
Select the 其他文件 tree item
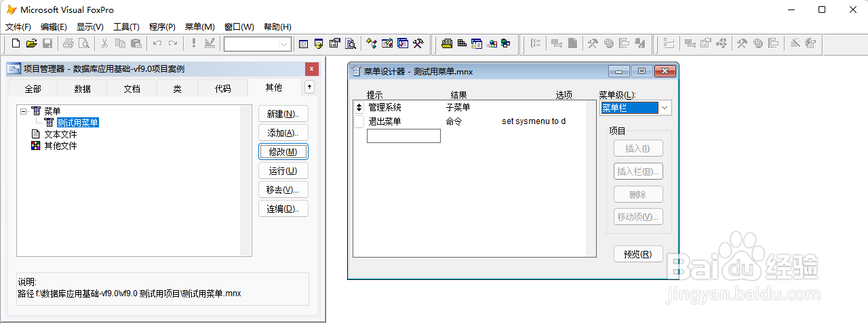61,146
